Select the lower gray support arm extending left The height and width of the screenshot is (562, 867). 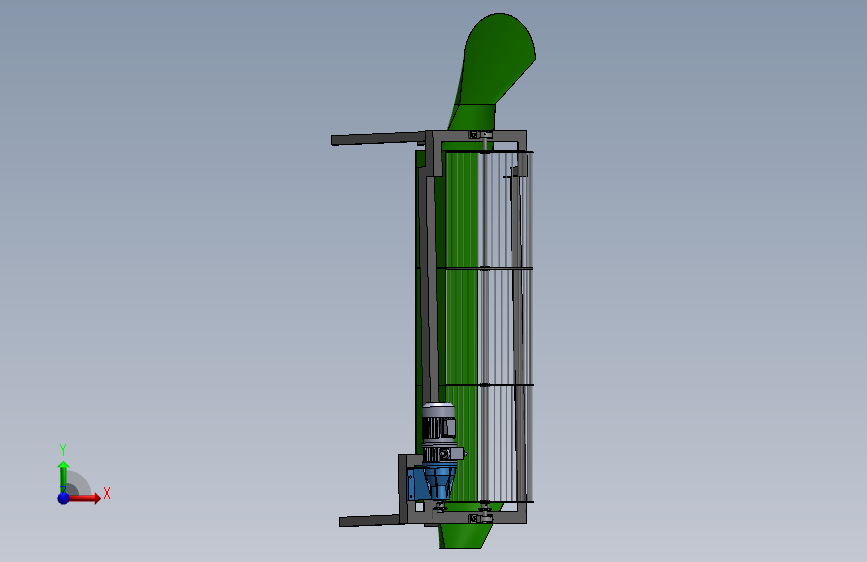[369, 520]
